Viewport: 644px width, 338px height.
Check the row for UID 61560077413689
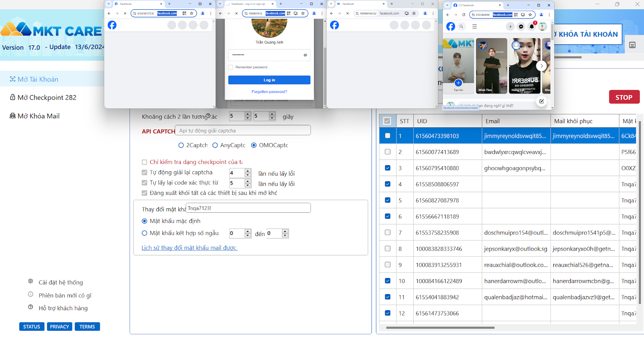388,152
